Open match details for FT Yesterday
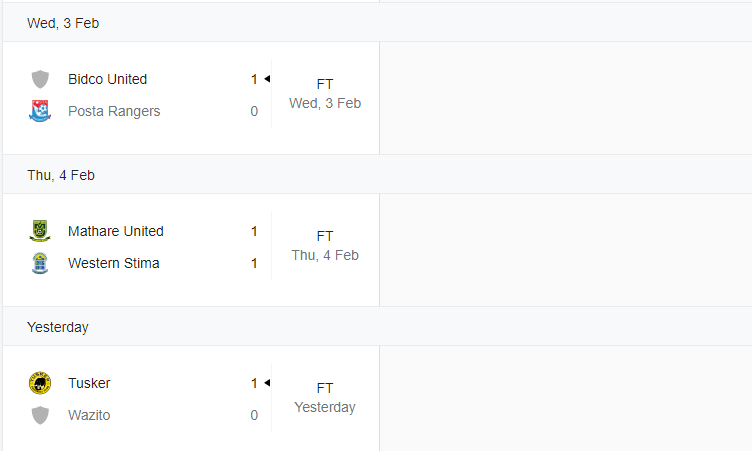This screenshot has height=451, width=752. (x=325, y=398)
